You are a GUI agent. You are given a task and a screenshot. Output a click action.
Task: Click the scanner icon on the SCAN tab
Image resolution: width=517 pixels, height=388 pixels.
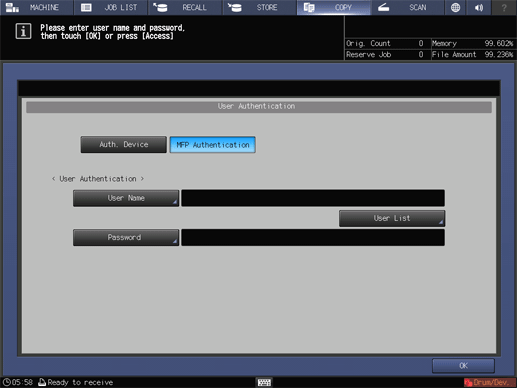coord(384,7)
